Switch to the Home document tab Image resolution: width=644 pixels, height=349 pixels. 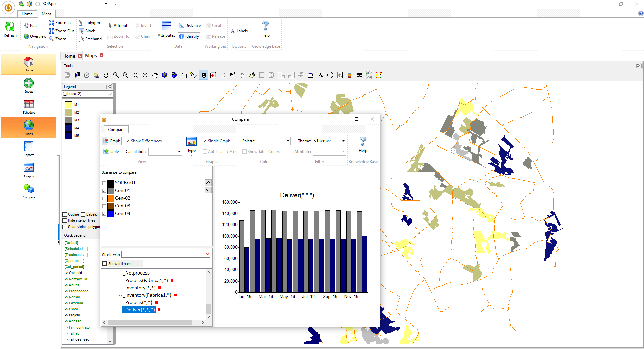[68, 55]
